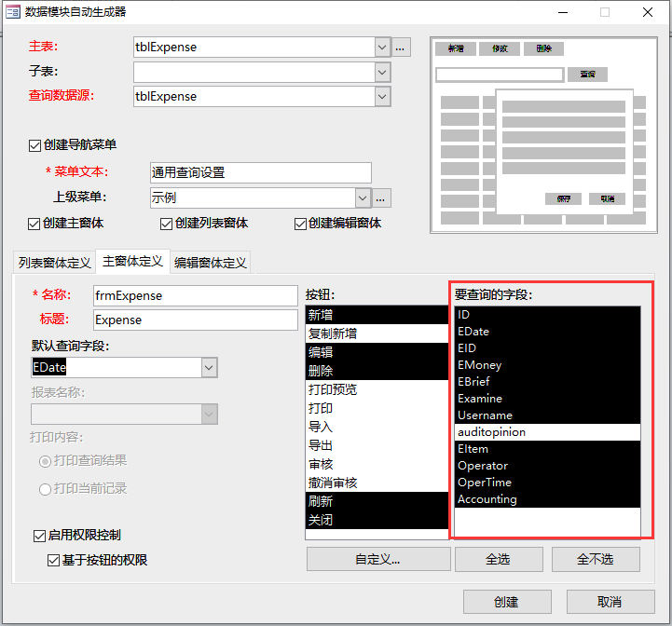The width and height of the screenshot is (672, 626).
Task: Click the 名称 field containing frmExpense
Action: (196, 295)
